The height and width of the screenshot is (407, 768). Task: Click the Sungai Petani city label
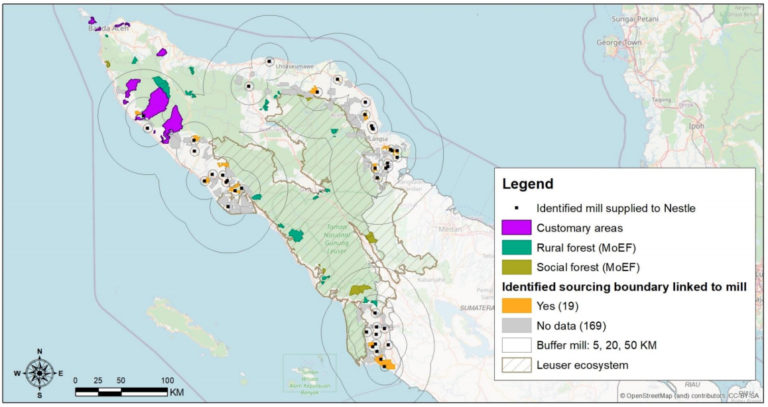637,18
